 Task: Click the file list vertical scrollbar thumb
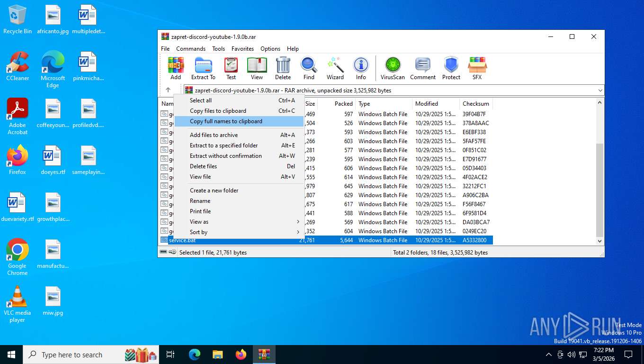pyautogui.click(x=600, y=190)
